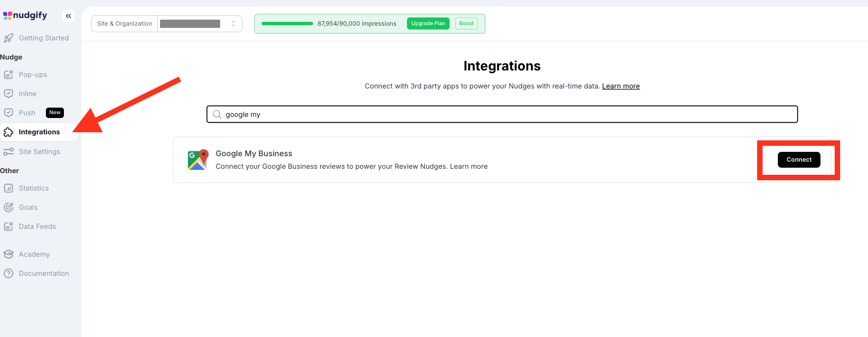
Task: Click the New badge next to Push
Action: pos(55,113)
